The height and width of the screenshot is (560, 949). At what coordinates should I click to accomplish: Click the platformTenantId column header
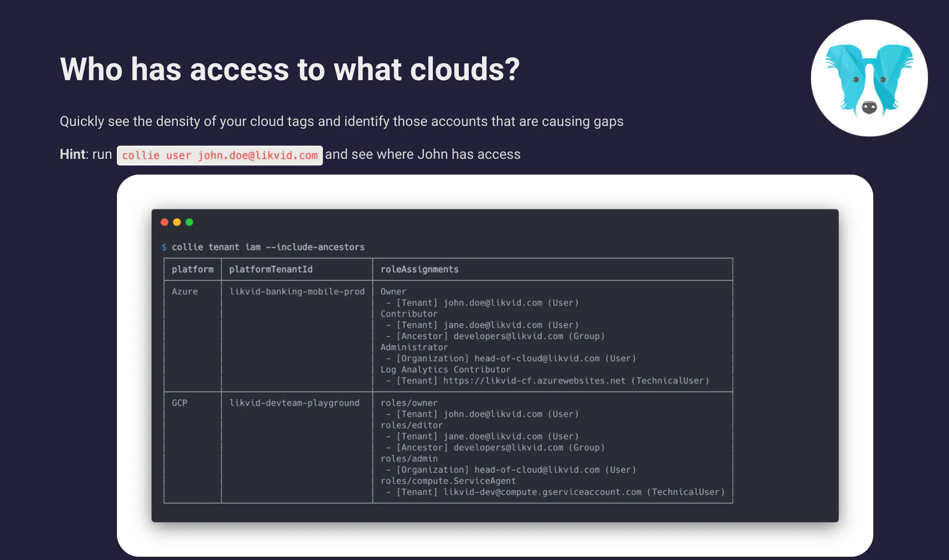271,270
